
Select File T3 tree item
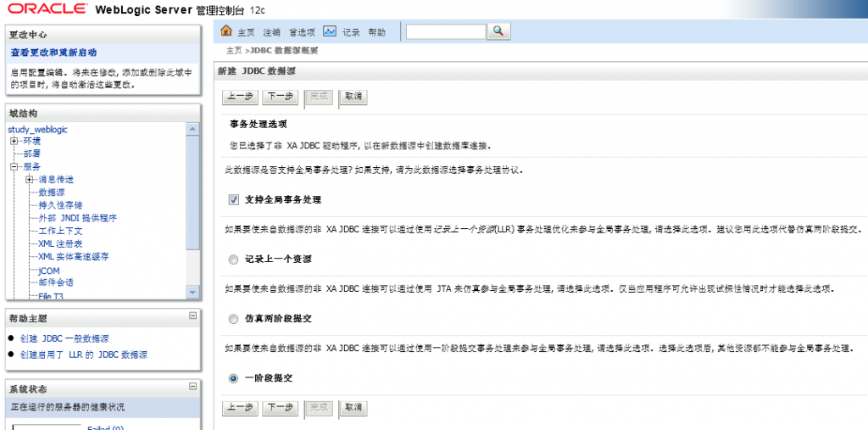(x=51, y=297)
